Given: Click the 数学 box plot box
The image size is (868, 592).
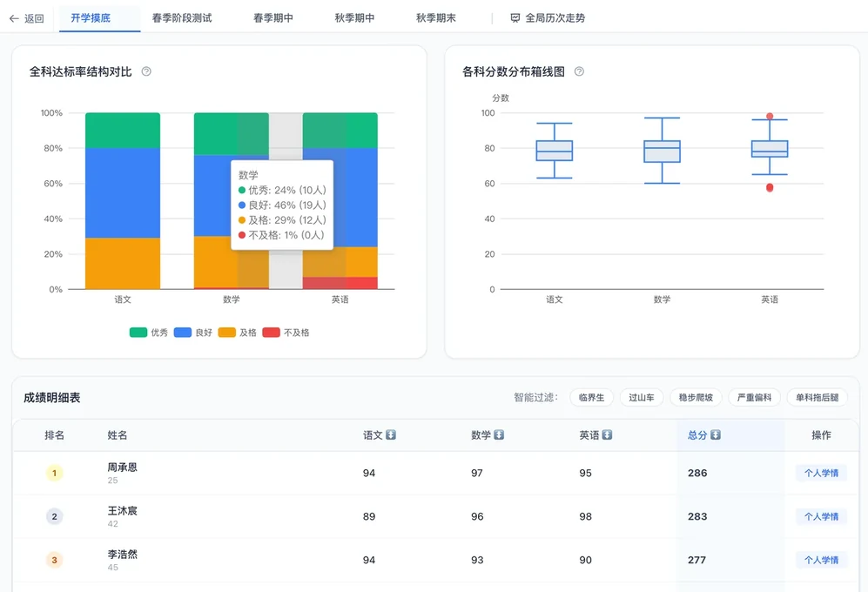Looking at the screenshot, I should 662,151.
